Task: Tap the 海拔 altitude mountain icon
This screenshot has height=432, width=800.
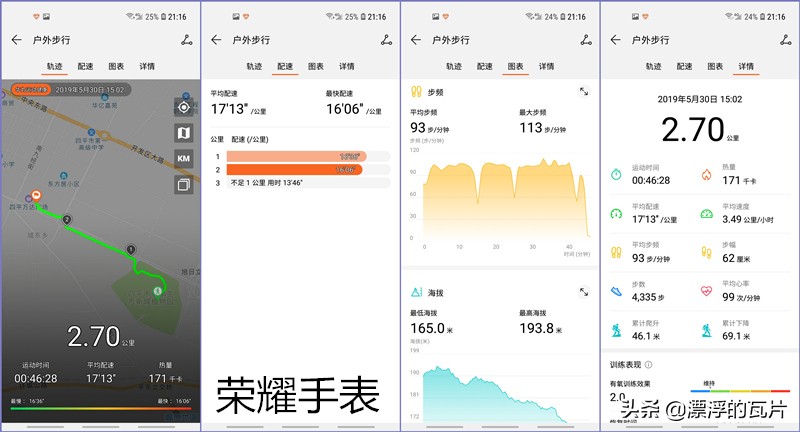Action: (416, 292)
